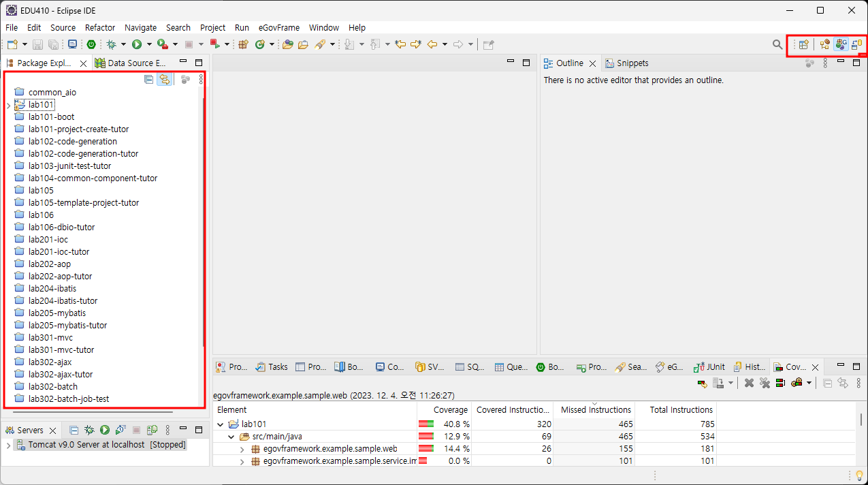
Task: Open the Window menu
Action: click(x=324, y=28)
